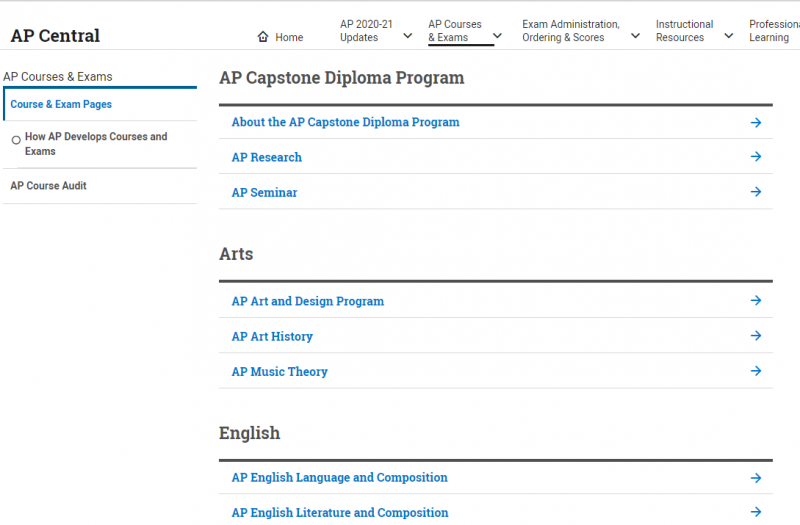Expand the AP 2020-21 Updates chevron
The width and height of the screenshot is (800, 525).
[x=407, y=36]
